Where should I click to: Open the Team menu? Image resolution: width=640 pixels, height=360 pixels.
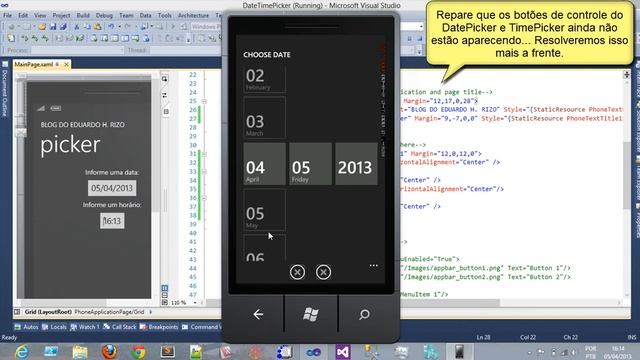[x=126, y=16]
